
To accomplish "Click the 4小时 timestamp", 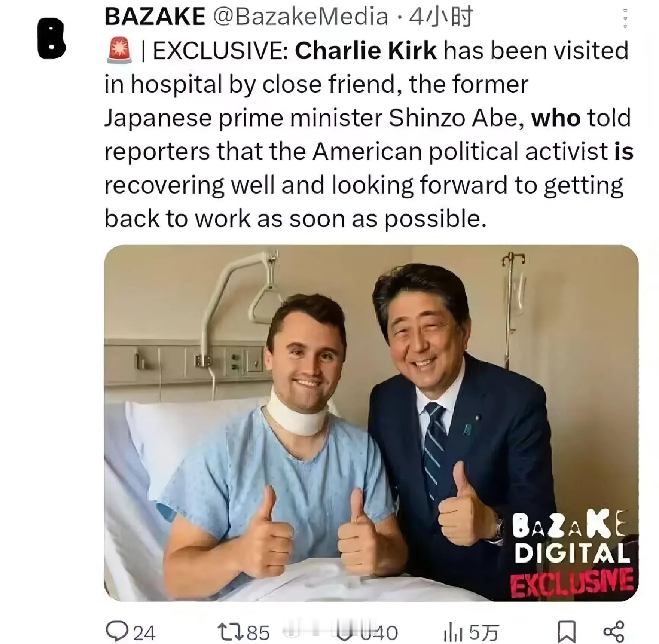I will pyautogui.click(x=441, y=16).
